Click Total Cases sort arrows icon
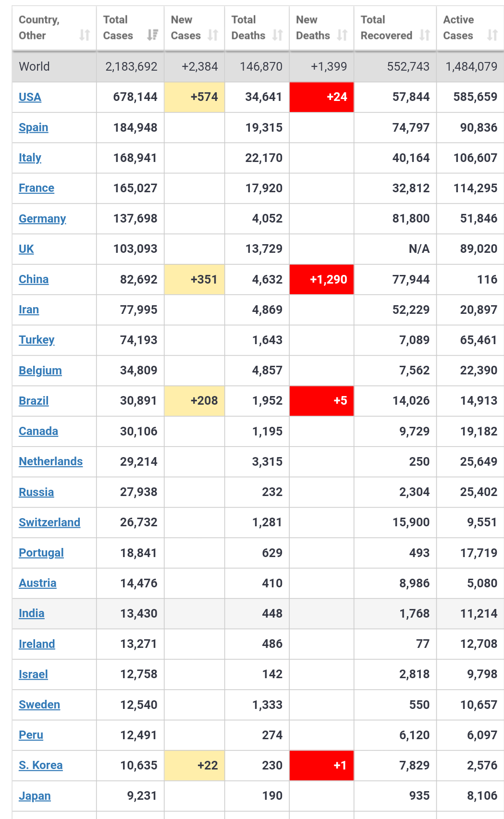Screen dimensions: 504x819 (x=152, y=35)
